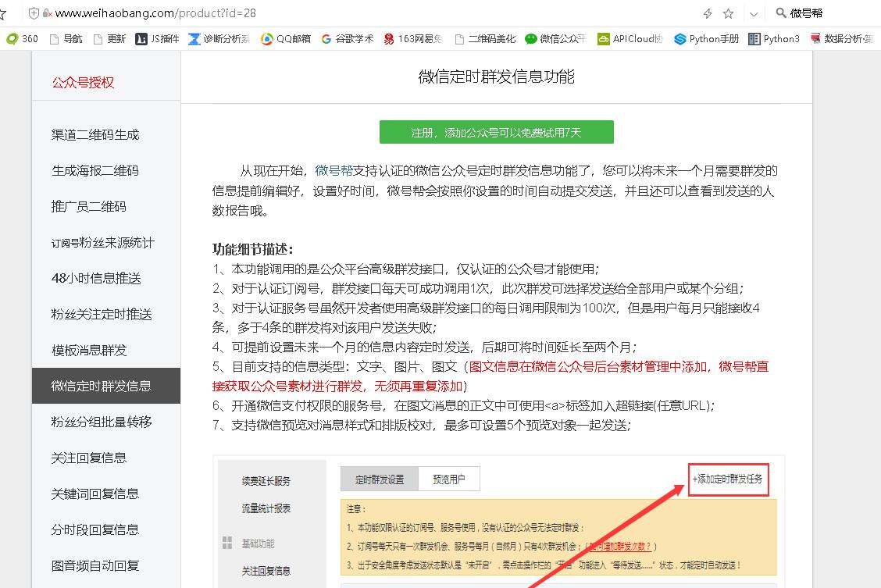Open the 增加群发次数 red link

click(x=619, y=547)
